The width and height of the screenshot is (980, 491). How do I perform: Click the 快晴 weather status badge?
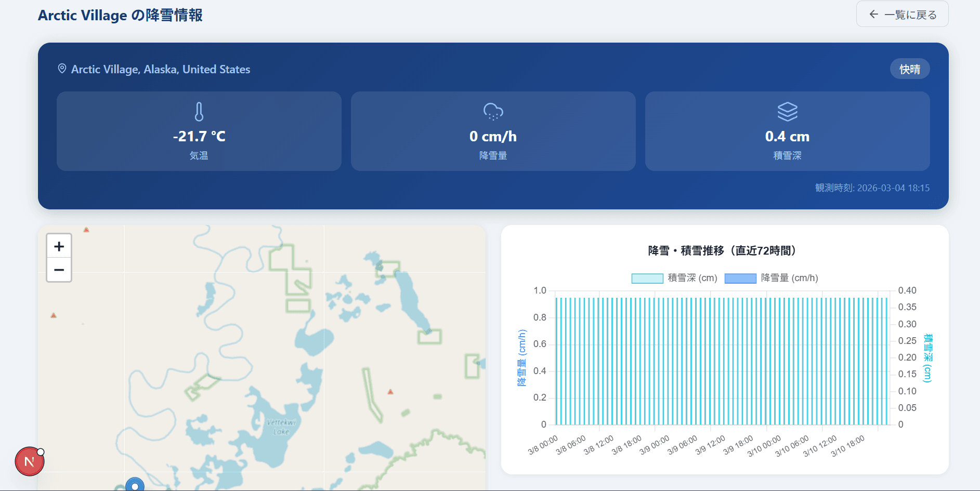909,69
